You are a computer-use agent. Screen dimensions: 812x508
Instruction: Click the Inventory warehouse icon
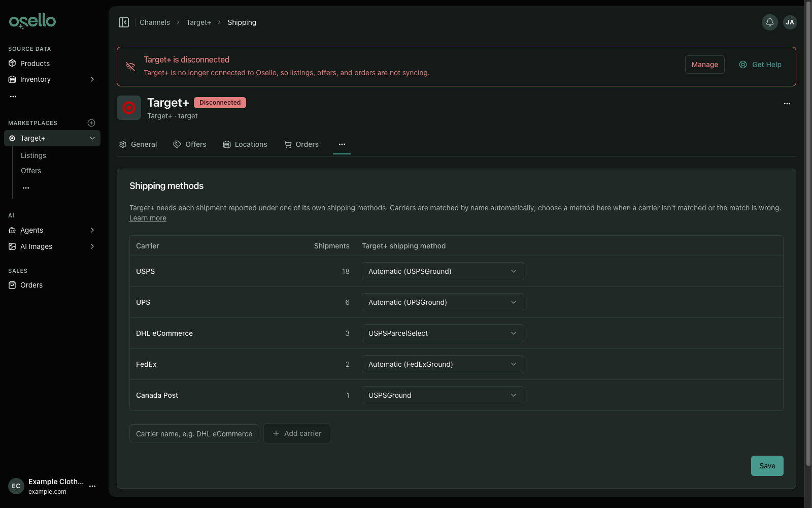click(x=12, y=79)
